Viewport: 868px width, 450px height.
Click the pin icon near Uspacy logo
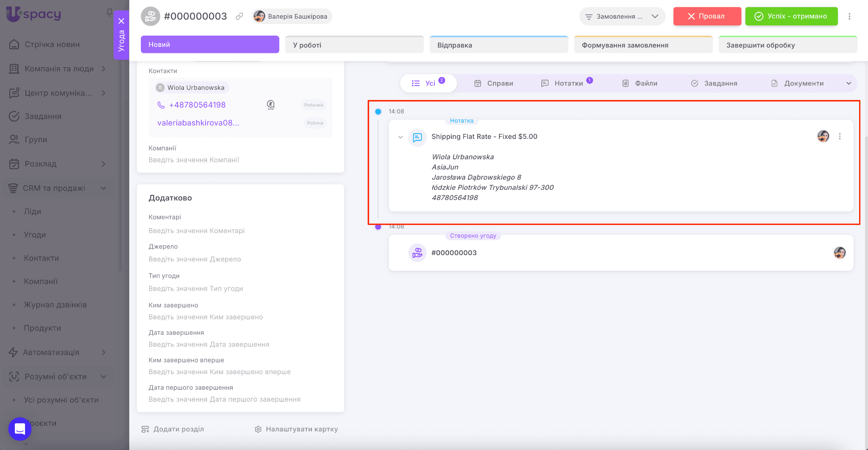point(109,13)
